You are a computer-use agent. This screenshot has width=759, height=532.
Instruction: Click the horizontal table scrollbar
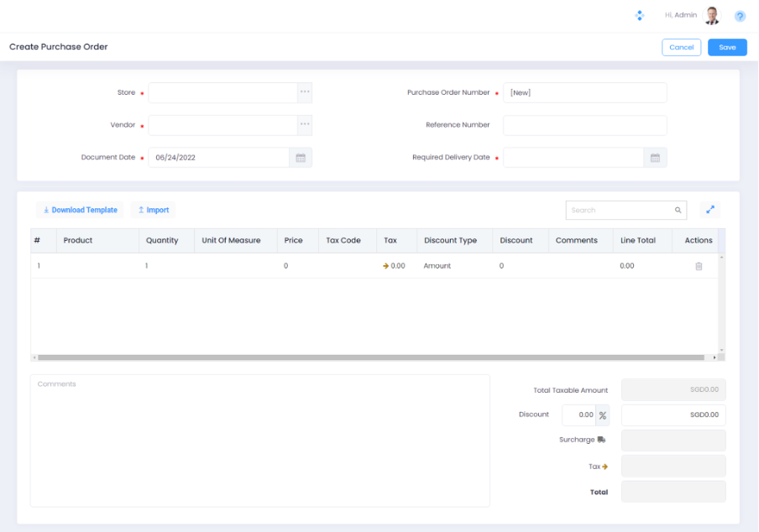tap(369, 357)
